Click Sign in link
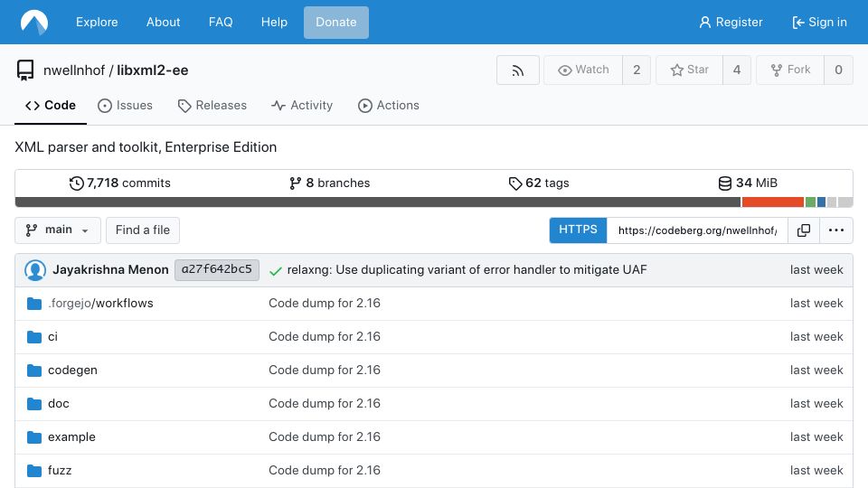Screen dimensions: 868x488 click(x=819, y=22)
